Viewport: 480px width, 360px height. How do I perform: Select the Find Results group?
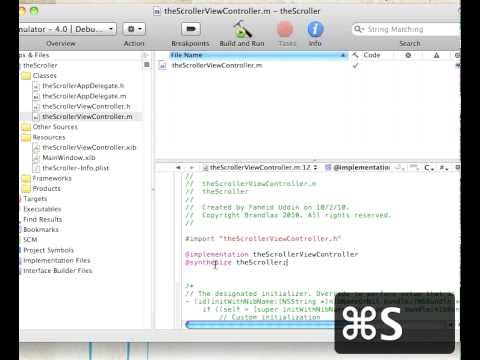(x=43, y=219)
